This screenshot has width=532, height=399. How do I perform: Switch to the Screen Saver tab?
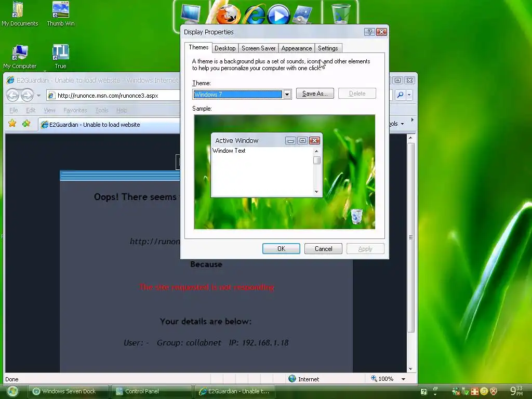259,48
